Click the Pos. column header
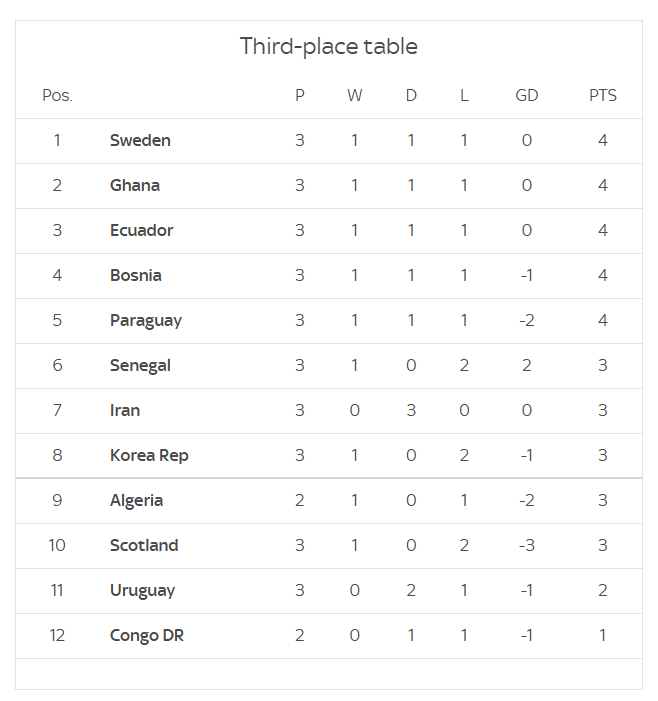 coord(57,95)
